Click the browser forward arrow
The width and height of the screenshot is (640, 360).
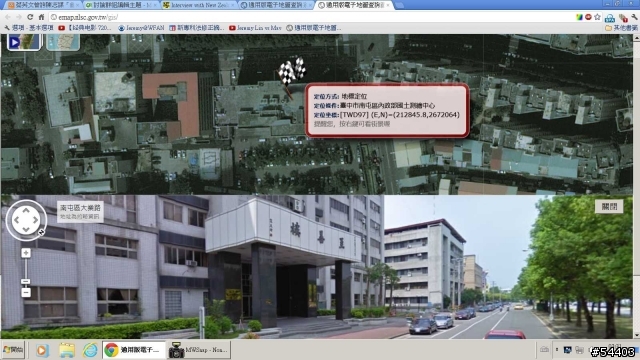19,17
